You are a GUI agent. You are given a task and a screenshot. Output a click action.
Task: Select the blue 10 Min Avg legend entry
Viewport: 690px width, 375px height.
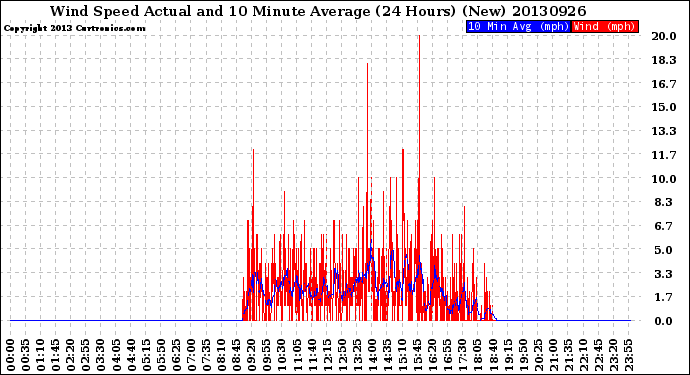518,26
